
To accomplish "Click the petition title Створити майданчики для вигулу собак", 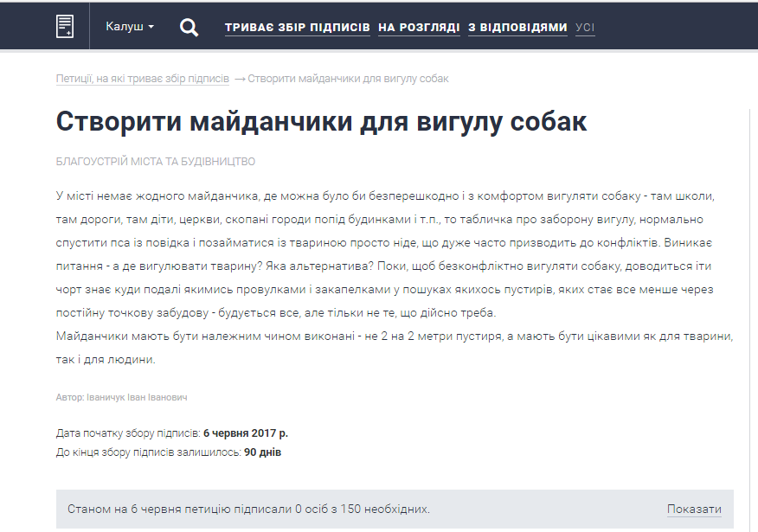I will click(322, 121).
